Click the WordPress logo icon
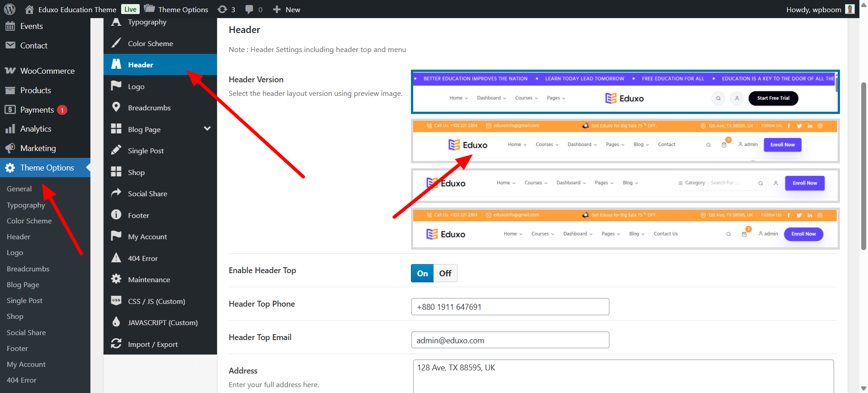The height and width of the screenshot is (393, 868). (9, 9)
